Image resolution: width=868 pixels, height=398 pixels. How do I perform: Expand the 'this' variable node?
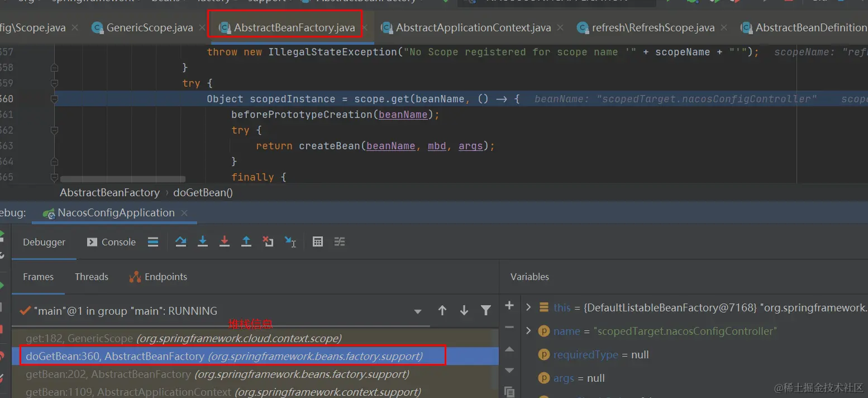pyautogui.click(x=528, y=307)
